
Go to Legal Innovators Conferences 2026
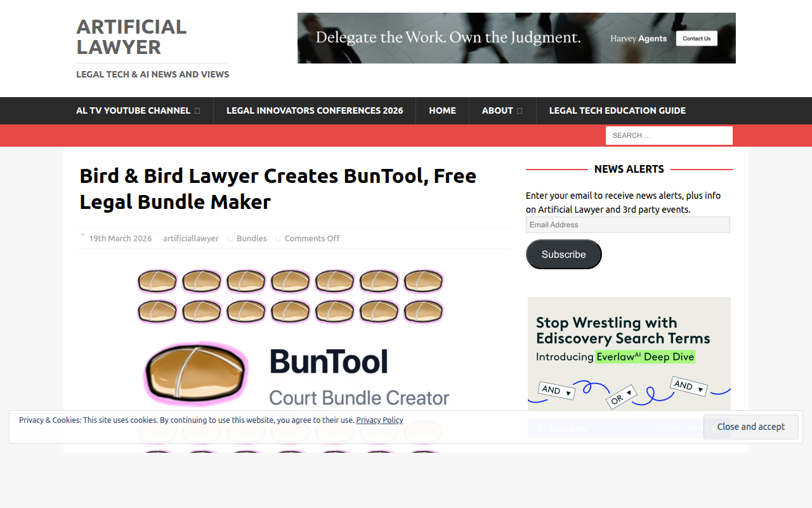point(315,110)
